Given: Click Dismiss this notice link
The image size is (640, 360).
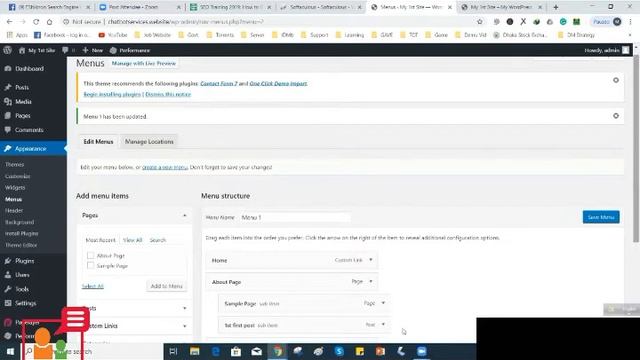Looking at the screenshot, I should click(x=168, y=94).
